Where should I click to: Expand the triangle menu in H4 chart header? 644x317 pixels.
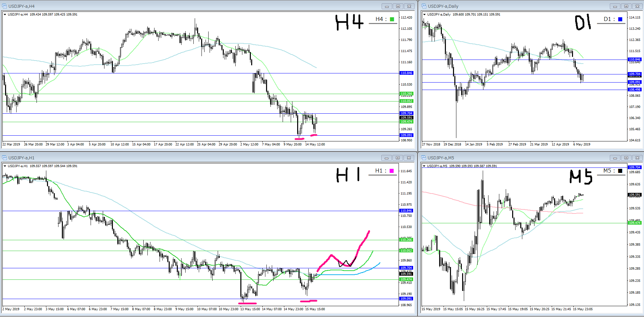click(5, 15)
